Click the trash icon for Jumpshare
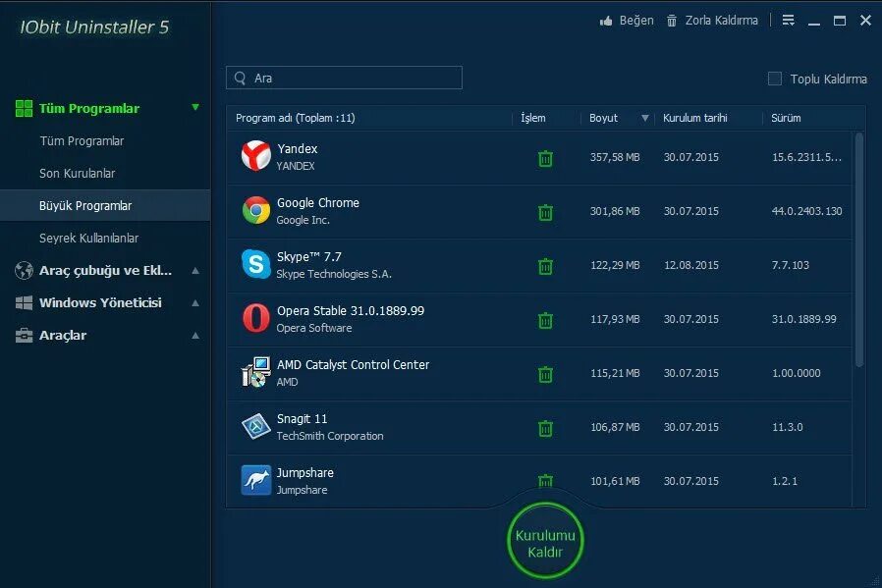Screen dimensions: 882x588 click(x=545, y=481)
